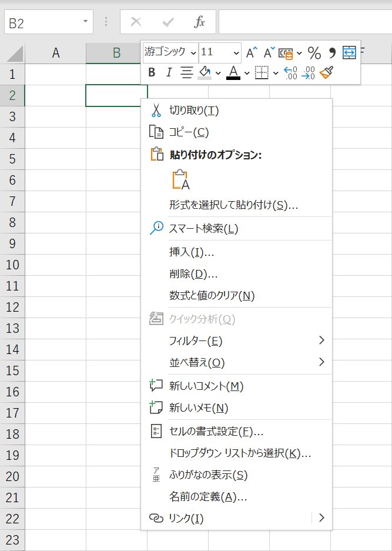Toggle bold formatting in mini toolbar
Image resolution: width=392 pixels, height=551 pixels.
(x=152, y=73)
